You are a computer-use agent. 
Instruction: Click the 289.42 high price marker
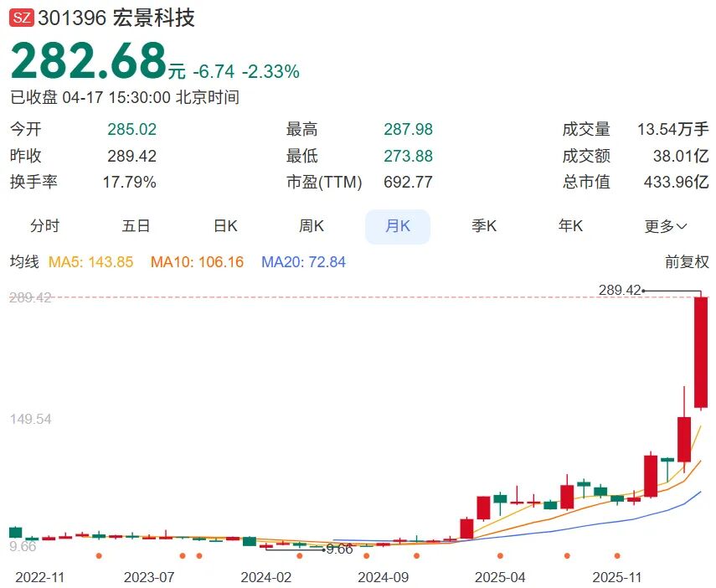(x=620, y=290)
